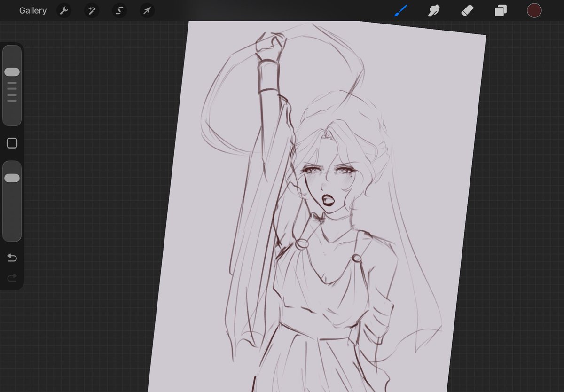Select the currently highlighted Brush tool

[x=400, y=10]
